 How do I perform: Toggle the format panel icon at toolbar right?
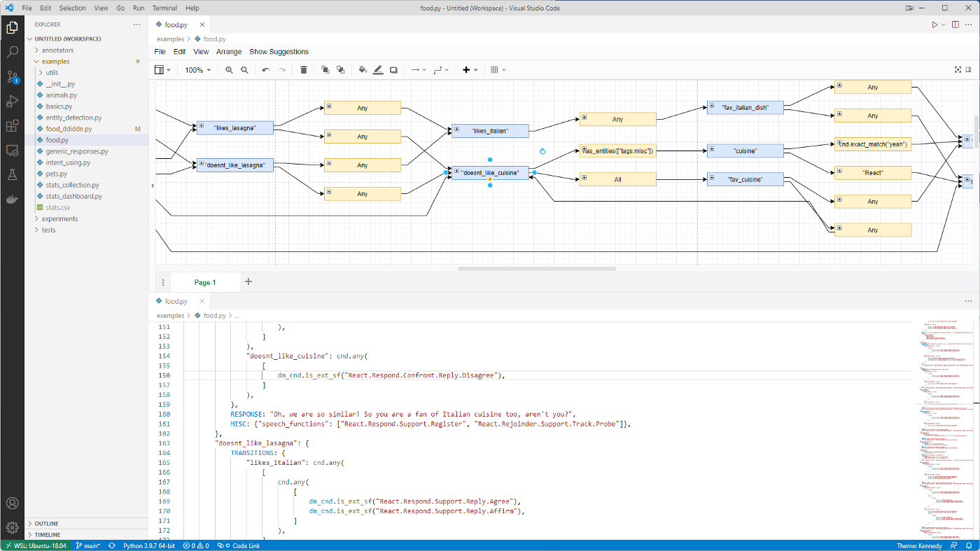(969, 70)
